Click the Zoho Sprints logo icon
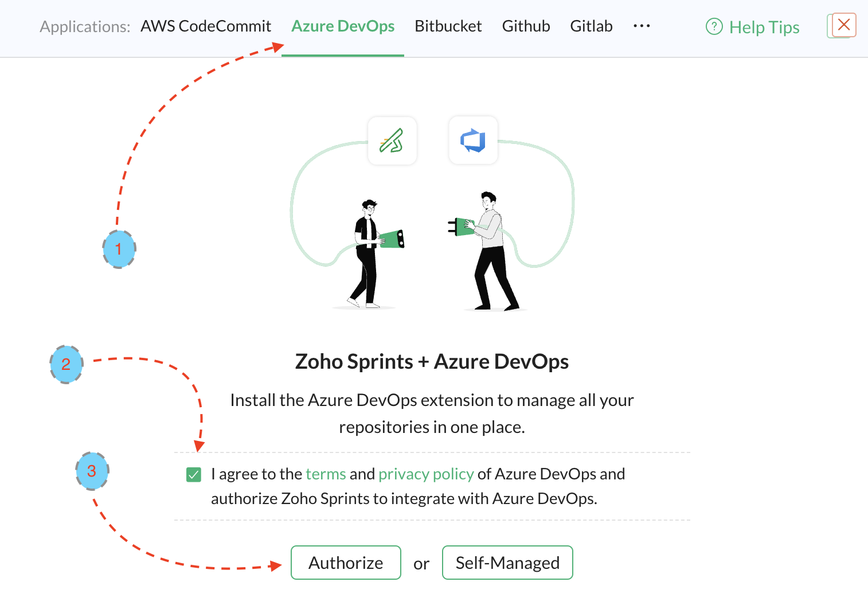868x609 pixels. pyautogui.click(x=392, y=140)
